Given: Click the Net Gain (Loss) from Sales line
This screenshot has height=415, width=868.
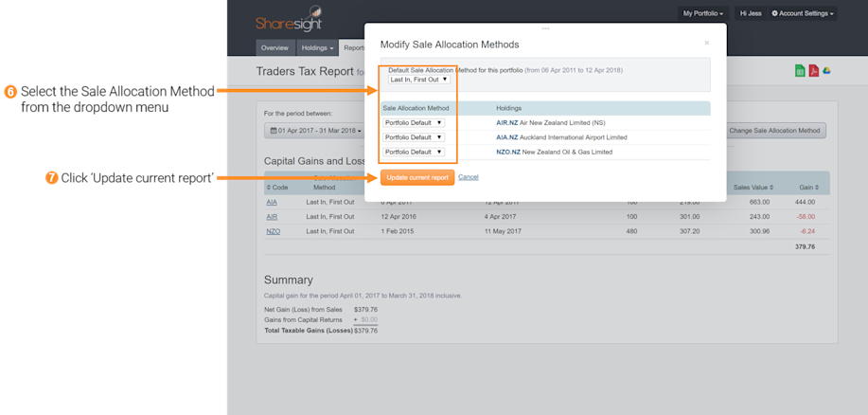Looking at the screenshot, I should point(321,309).
